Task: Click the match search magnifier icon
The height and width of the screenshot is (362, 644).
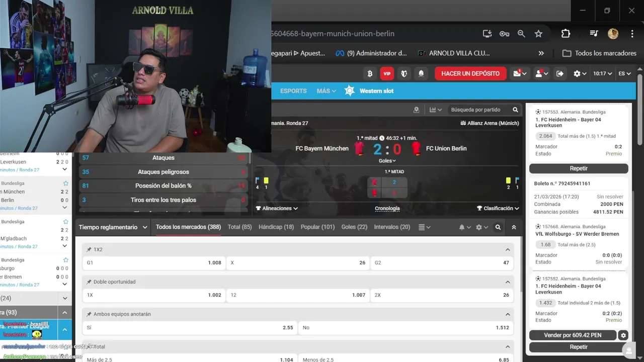Action: tap(515, 110)
